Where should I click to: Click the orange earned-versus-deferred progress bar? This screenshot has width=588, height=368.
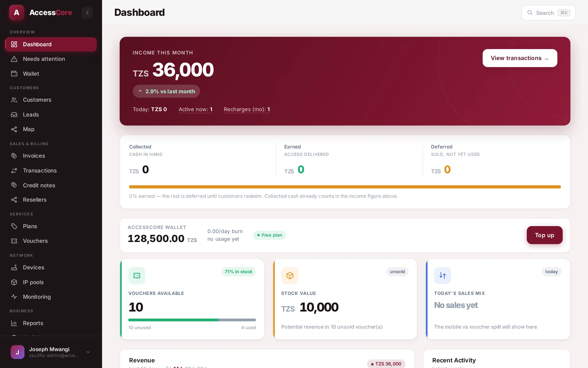pyautogui.click(x=345, y=187)
